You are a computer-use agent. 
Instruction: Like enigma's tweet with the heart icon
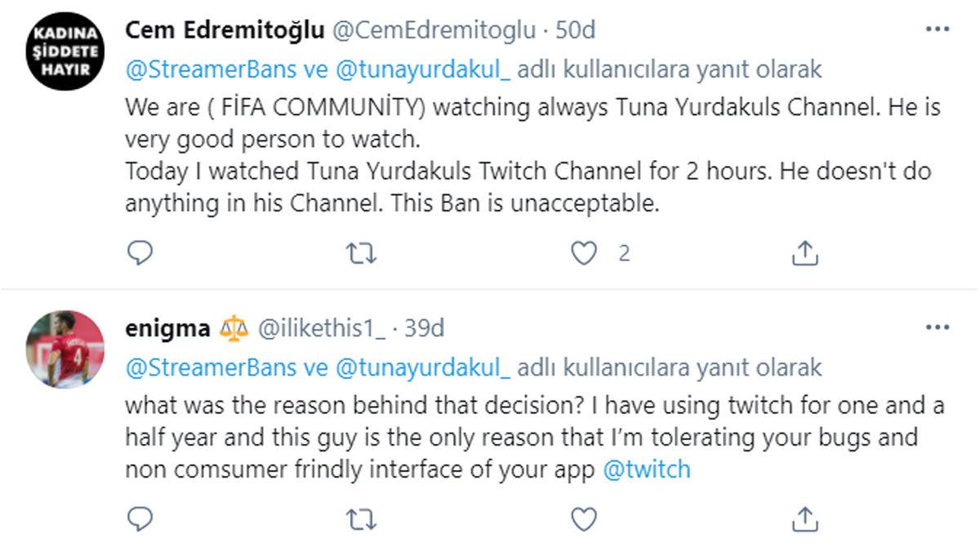[583, 517]
